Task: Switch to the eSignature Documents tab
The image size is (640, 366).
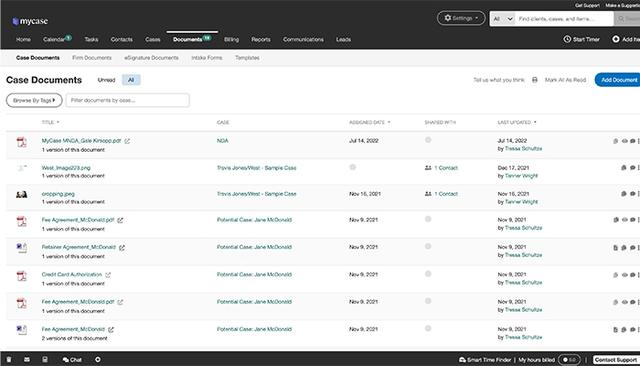Action: [x=151, y=58]
